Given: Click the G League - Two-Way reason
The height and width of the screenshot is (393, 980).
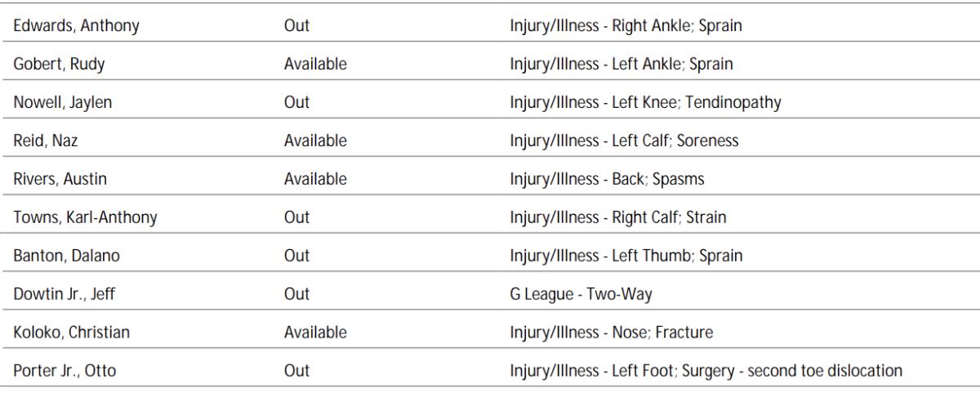Looking at the screenshot, I should click(581, 294).
